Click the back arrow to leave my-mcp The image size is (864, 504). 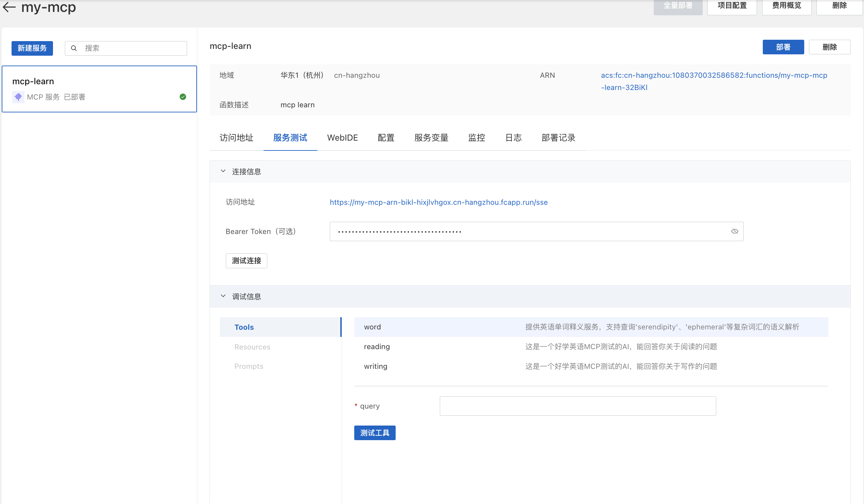(8, 7)
